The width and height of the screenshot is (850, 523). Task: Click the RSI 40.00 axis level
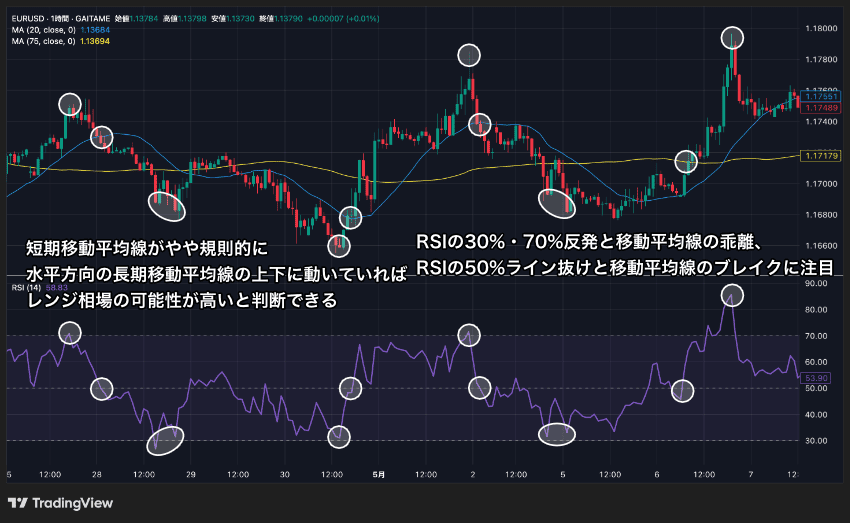coord(816,415)
